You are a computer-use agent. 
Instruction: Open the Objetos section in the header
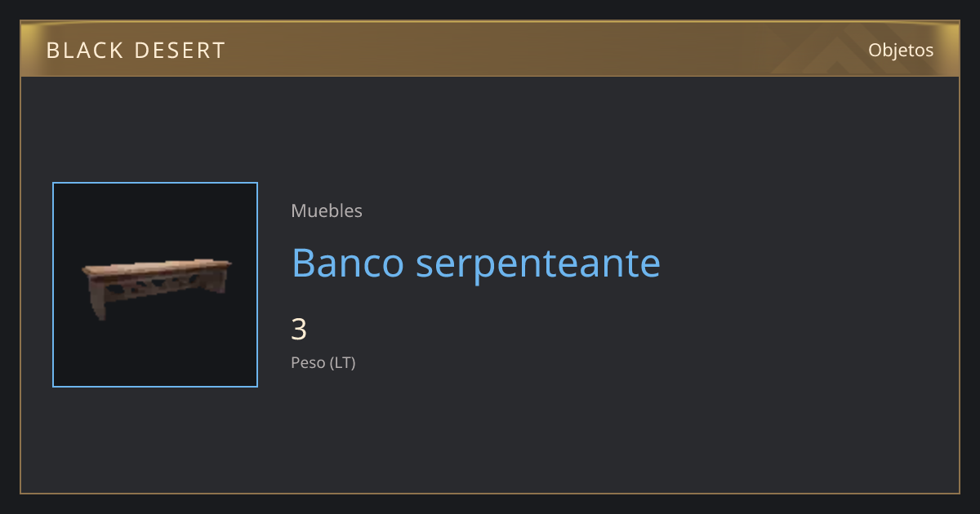tap(901, 50)
